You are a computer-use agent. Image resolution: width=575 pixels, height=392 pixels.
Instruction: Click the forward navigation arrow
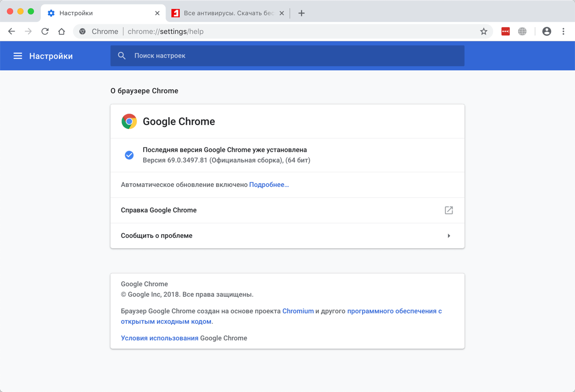pos(28,32)
